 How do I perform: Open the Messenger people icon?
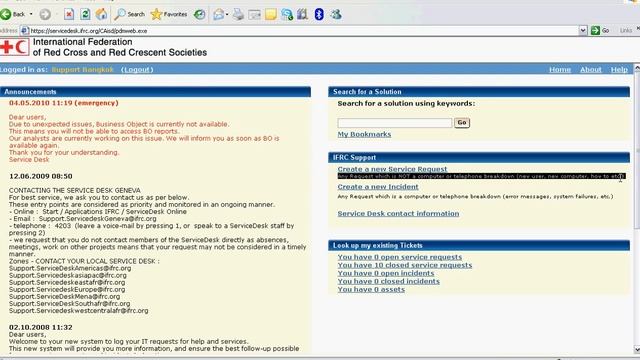336,15
